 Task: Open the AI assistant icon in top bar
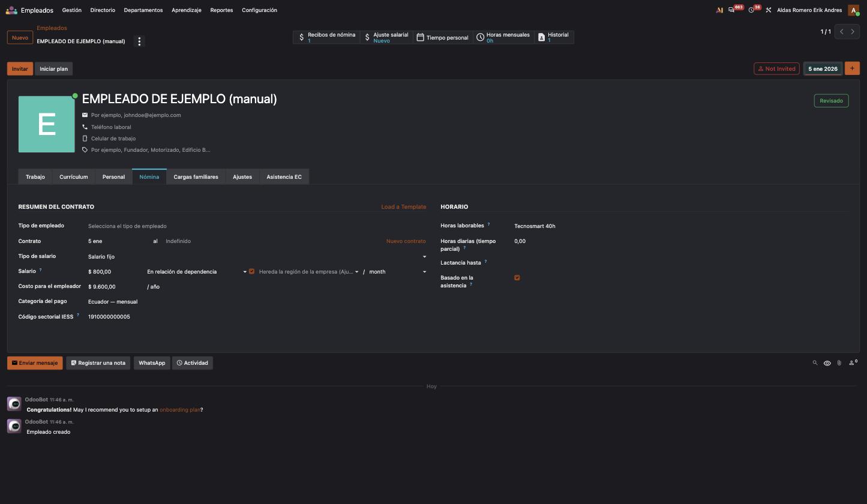click(x=719, y=10)
